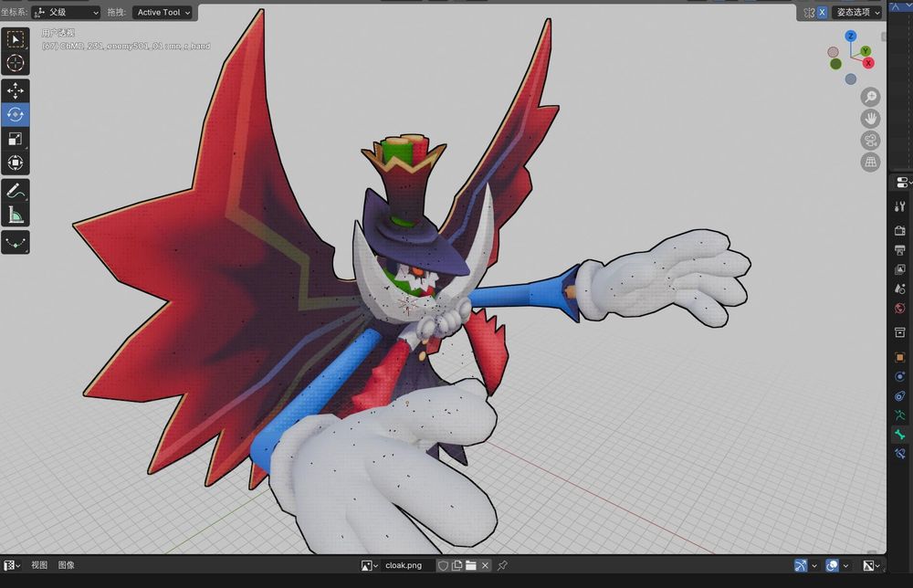Image resolution: width=913 pixels, height=588 pixels.
Task: Choose the Move tool
Action: pos(16,90)
